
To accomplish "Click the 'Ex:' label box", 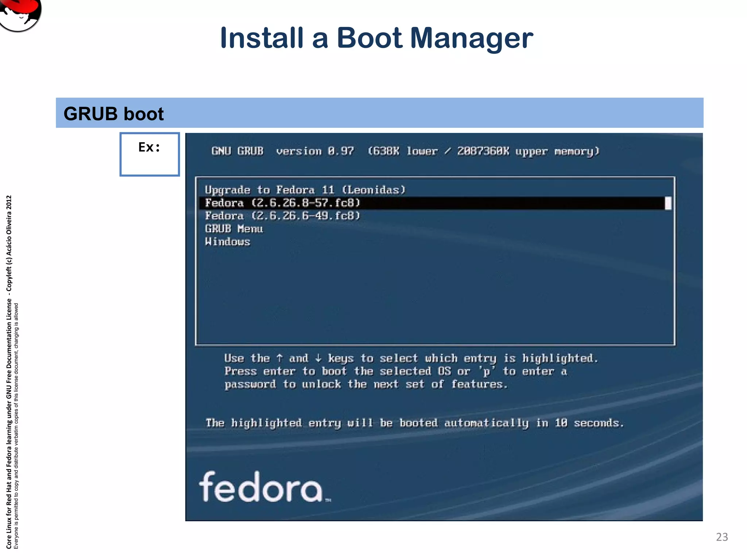I will 150,154.
